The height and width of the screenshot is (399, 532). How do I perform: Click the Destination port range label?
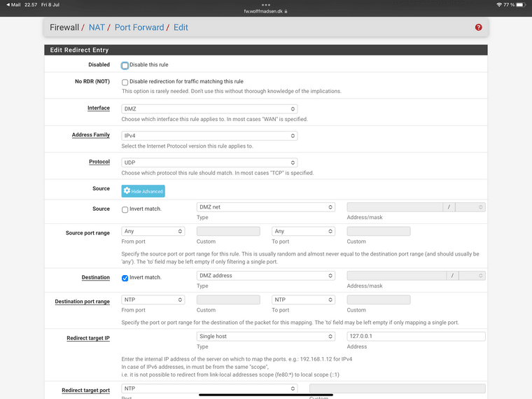[82, 301]
